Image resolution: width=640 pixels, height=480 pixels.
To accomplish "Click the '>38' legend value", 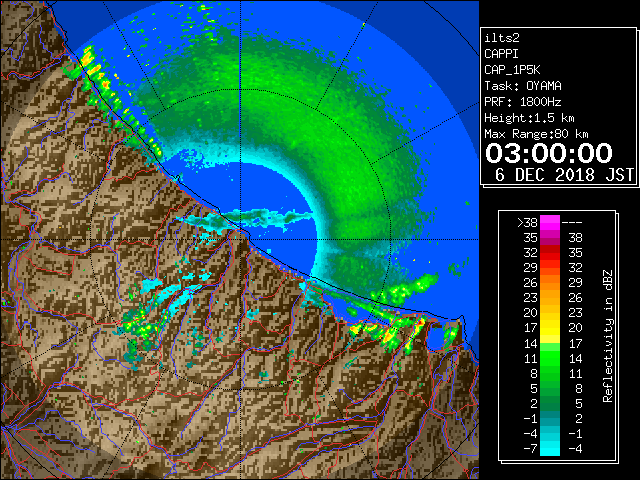I will (527, 223).
